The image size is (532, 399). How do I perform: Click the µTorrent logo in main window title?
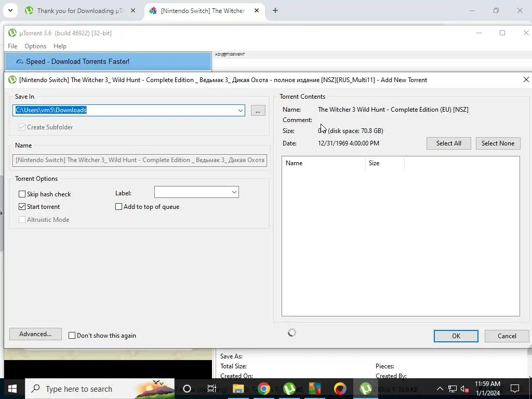pyautogui.click(x=12, y=33)
